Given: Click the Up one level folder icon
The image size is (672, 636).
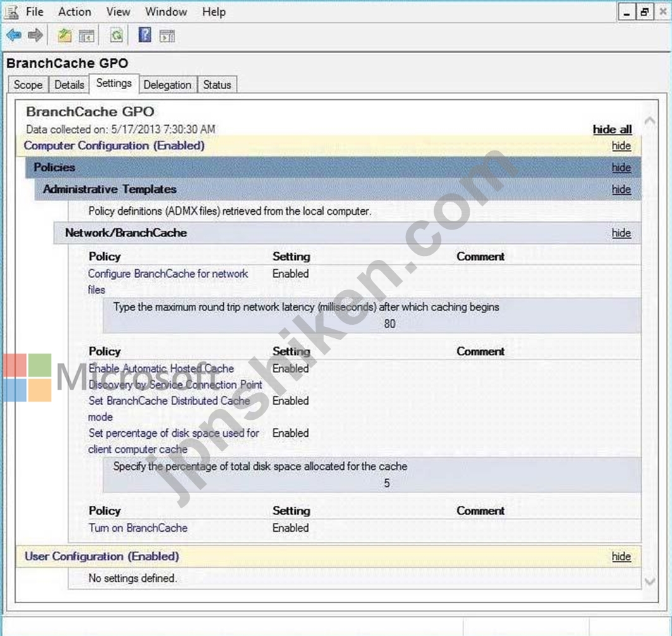Looking at the screenshot, I should coord(64,35).
